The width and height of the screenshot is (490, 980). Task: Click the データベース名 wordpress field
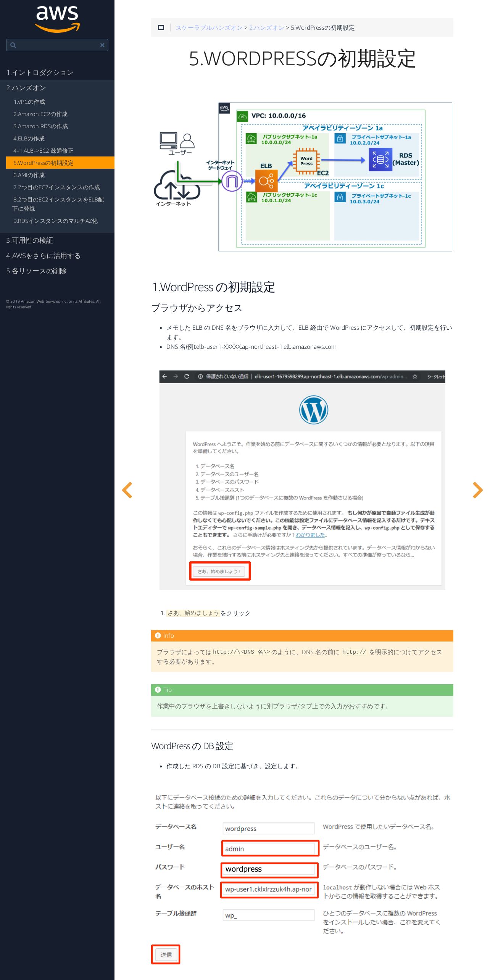[x=268, y=828]
